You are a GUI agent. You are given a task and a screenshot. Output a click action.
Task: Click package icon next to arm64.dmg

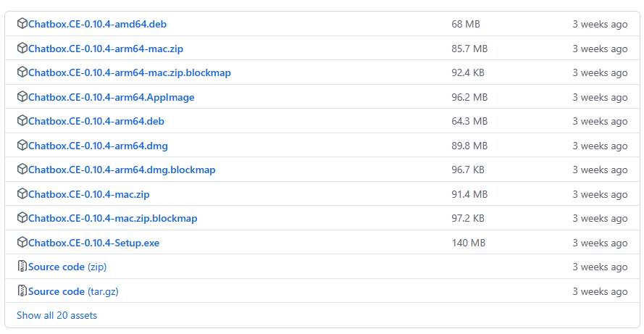click(22, 145)
